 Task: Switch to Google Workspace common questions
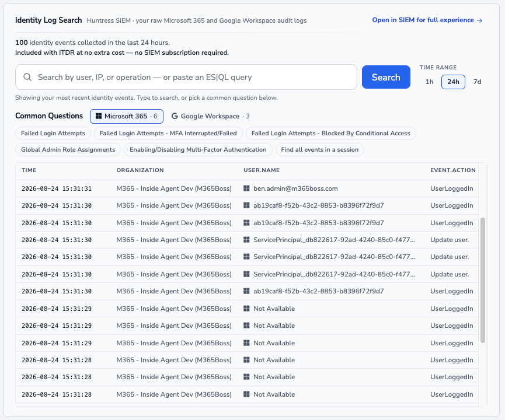click(210, 116)
